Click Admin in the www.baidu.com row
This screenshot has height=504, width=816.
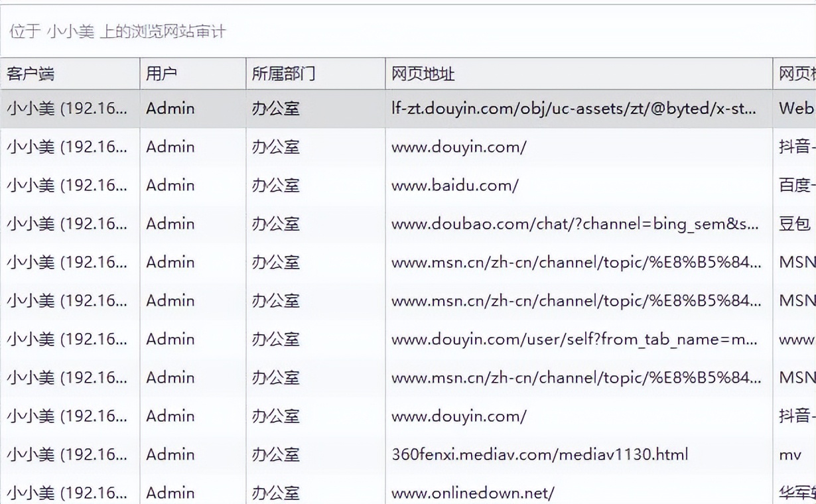[x=170, y=185]
